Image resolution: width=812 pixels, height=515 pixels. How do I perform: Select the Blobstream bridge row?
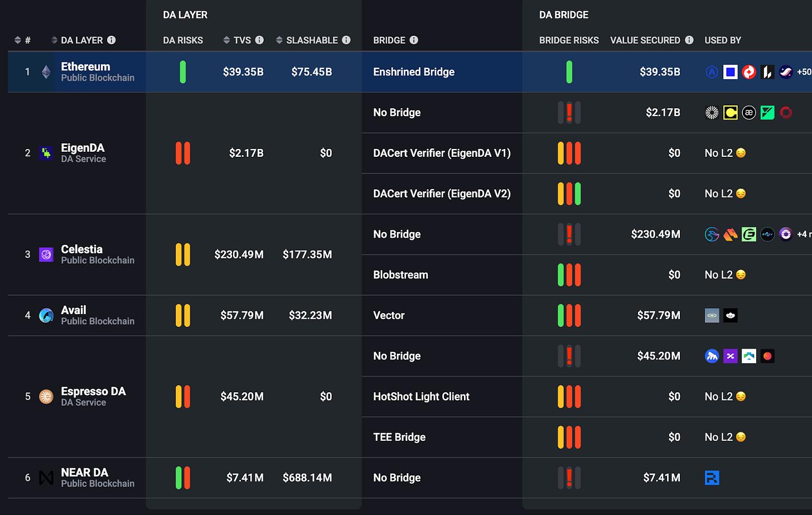click(x=400, y=275)
